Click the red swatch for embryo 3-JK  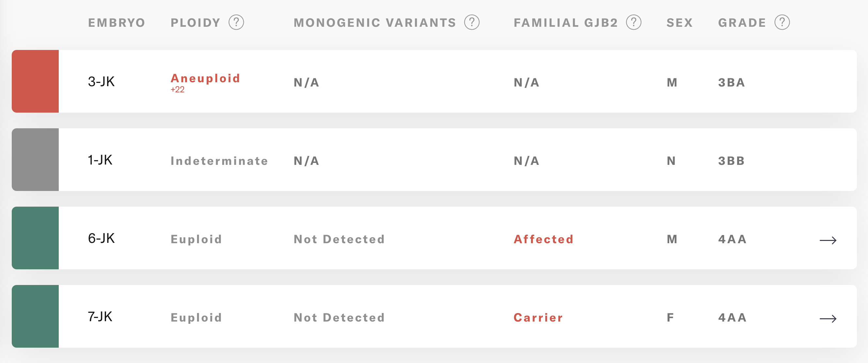click(x=35, y=81)
